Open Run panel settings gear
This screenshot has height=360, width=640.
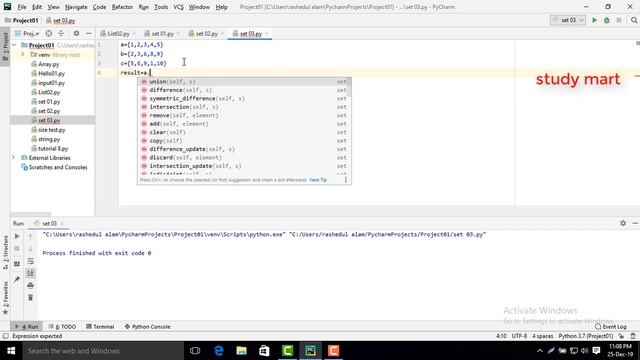pyautogui.click(x=623, y=223)
